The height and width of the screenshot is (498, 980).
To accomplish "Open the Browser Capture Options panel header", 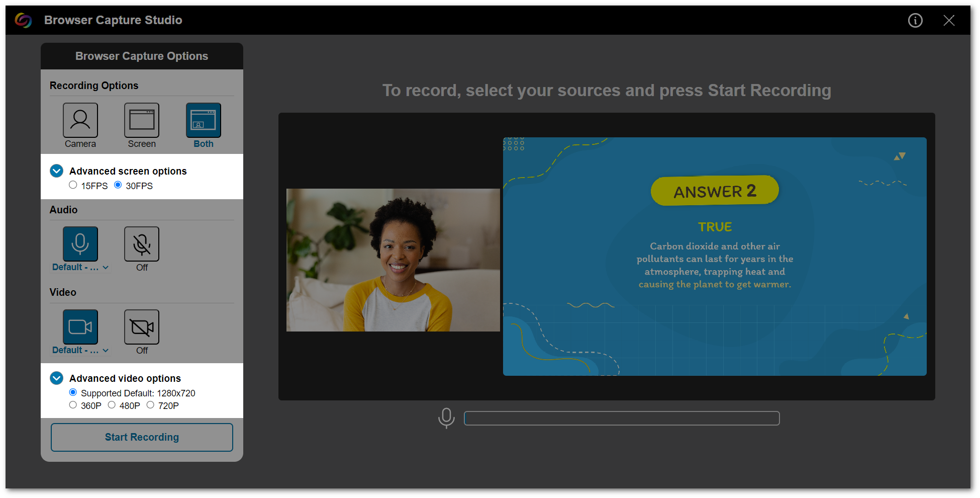I will [x=142, y=56].
